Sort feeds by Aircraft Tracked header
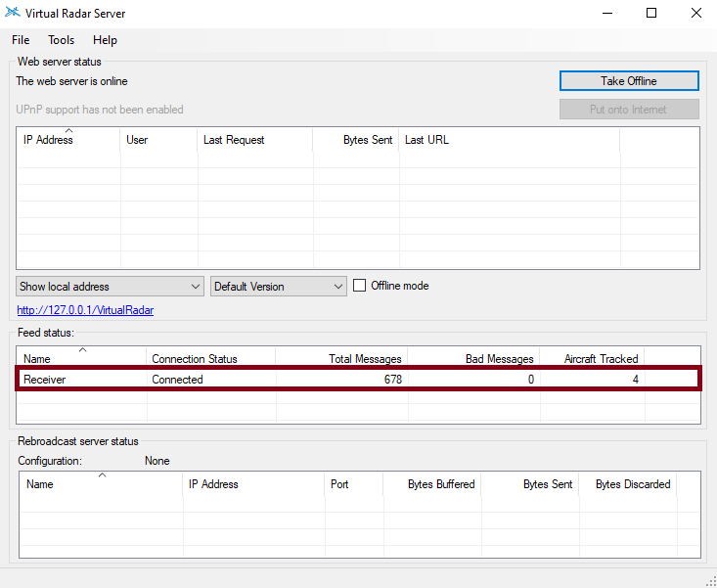The height and width of the screenshot is (588, 717). click(592, 358)
